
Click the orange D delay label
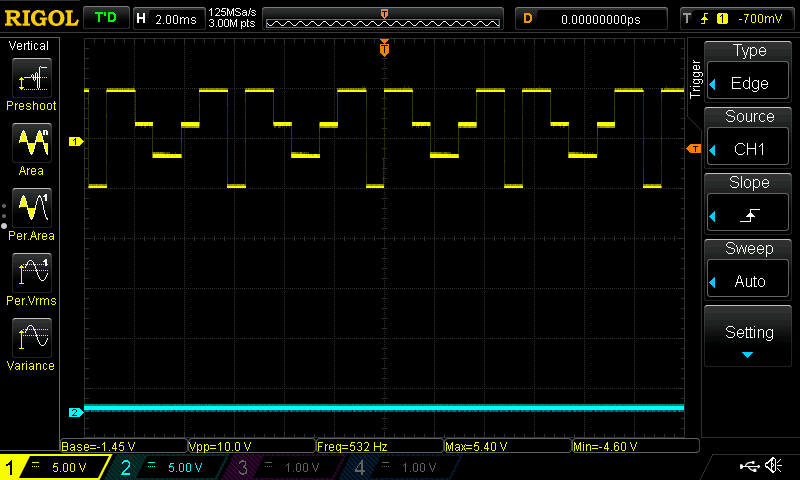(x=528, y=18)
